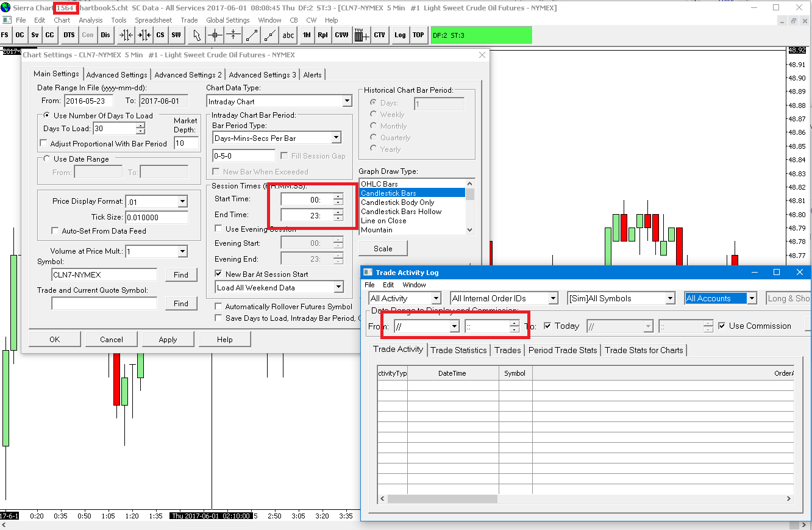This screenshot has height=530, width=812.
Task: Click Find next to the Symbol field
Action: tap(181, 275)
